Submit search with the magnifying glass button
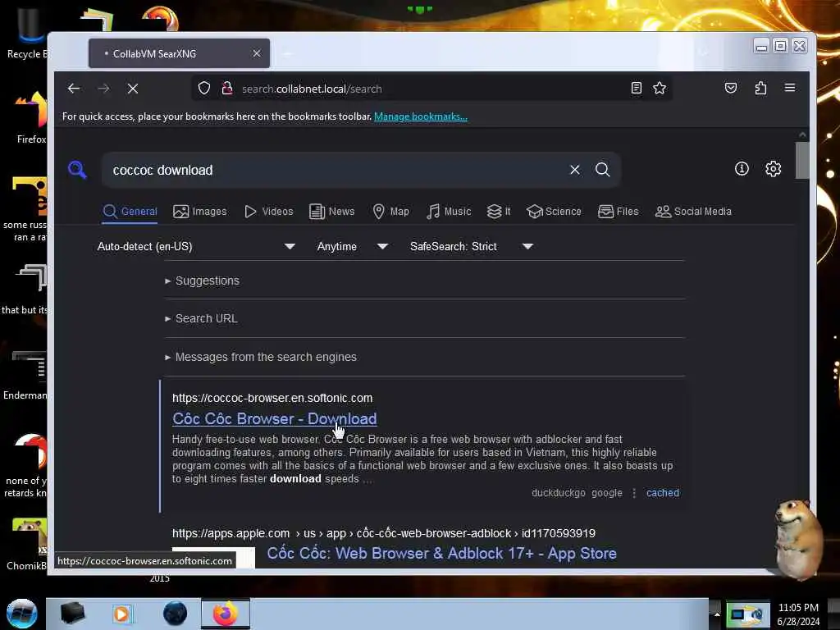The image size is (840, 630). [603, 170]
